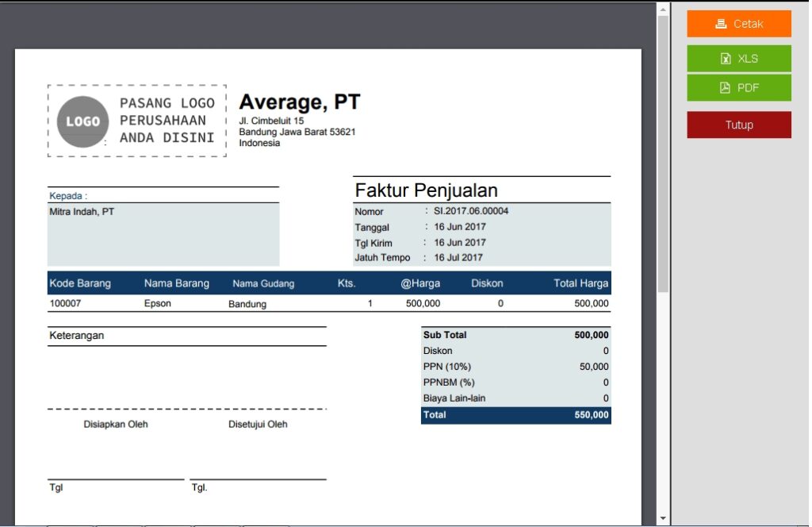Click the Kode Barang column header
Image resolution: width=812 pixels, height=527 pixels.
[x=80, y=283]
